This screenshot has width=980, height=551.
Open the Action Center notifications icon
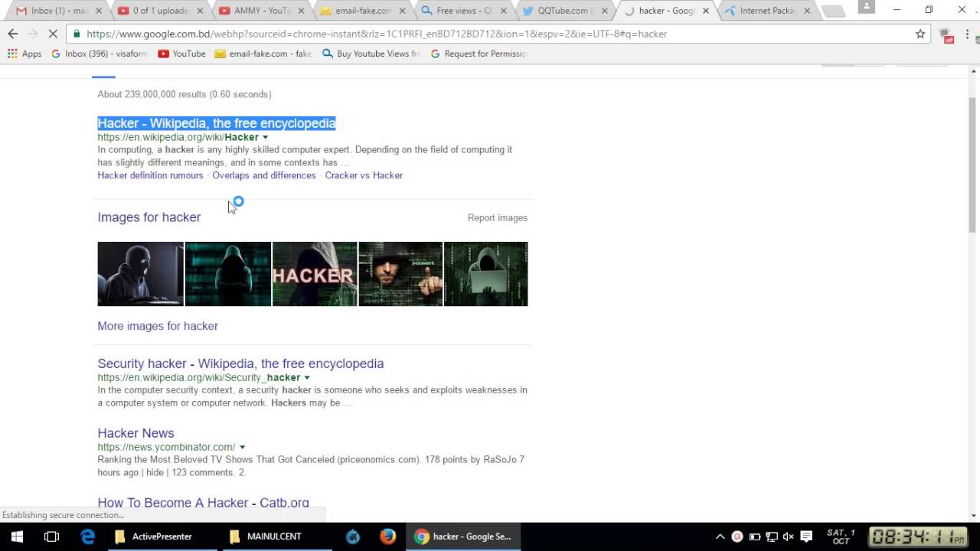806,536
